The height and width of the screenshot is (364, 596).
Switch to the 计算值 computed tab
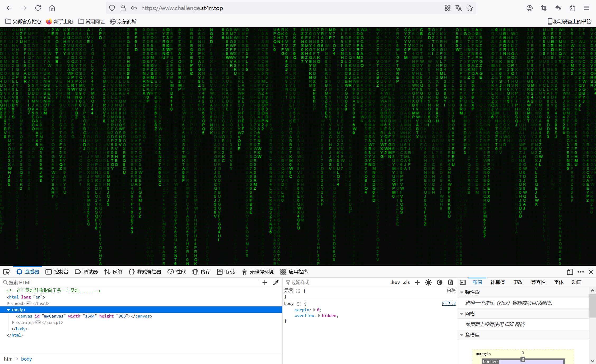pyautogui.click(x=498, y=282)
